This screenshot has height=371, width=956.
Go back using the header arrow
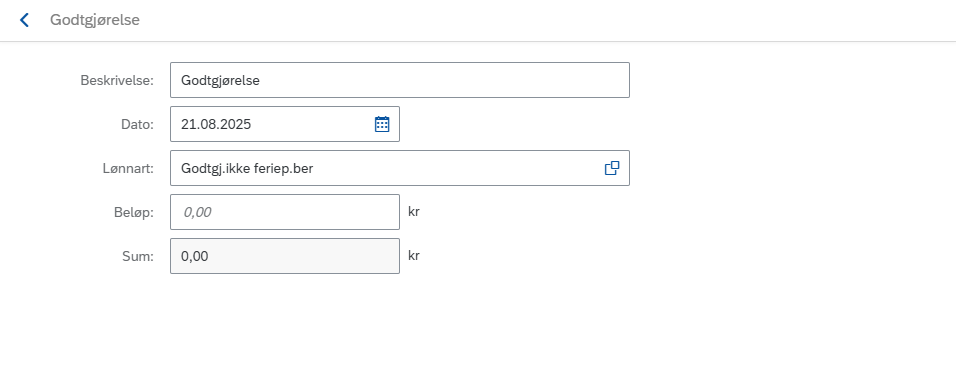coord(24,20)
